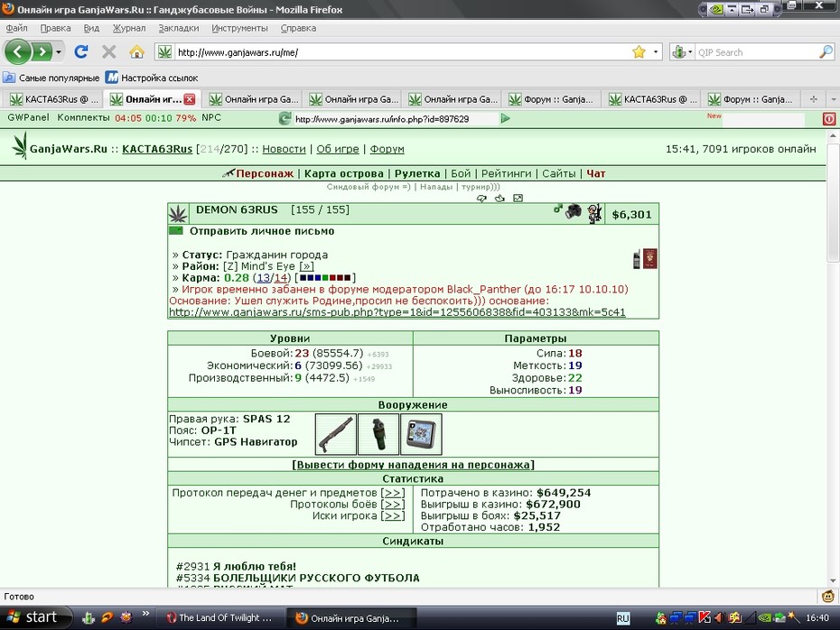Viewport: 840px width, 630px height.
Task: Click the GWPanel label in the toolbar
Action: (x=28, y=117)
